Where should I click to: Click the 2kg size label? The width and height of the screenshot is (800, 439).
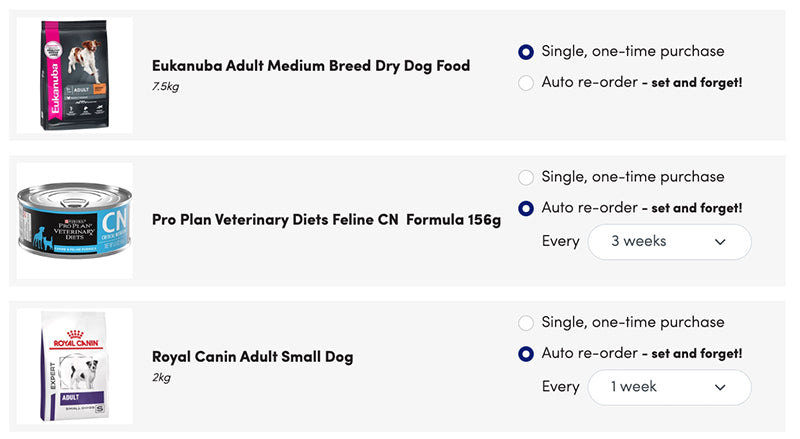161,378
